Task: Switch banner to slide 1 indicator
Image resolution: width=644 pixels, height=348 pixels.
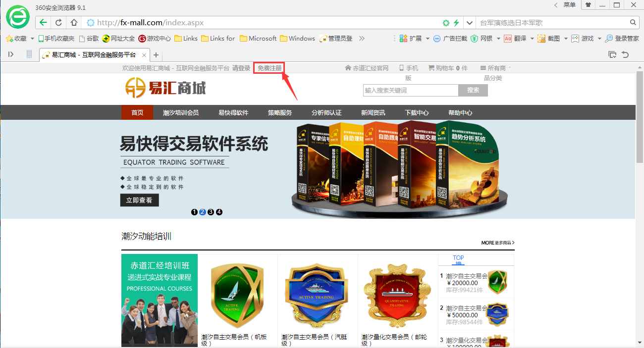Action: pos(194,212)
